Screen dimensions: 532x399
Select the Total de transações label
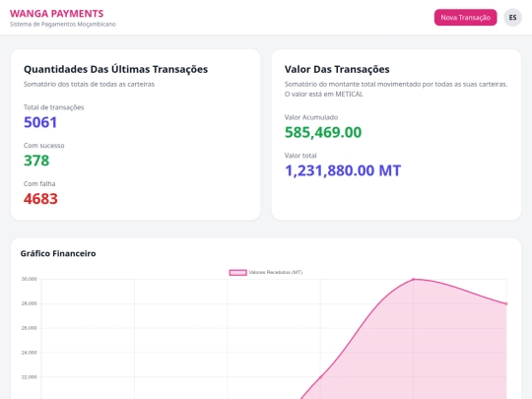(x=53, y=107)
